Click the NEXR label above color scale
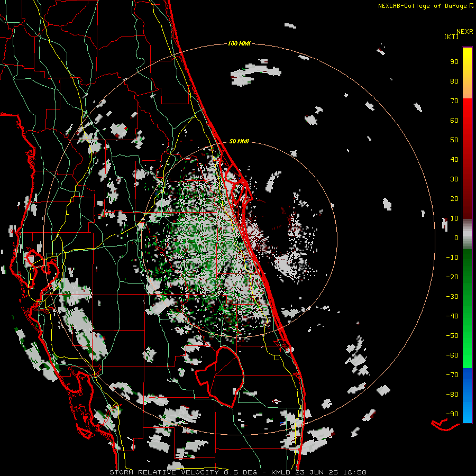The width and height of the screenshot is (476, 476). pos(465,31)
